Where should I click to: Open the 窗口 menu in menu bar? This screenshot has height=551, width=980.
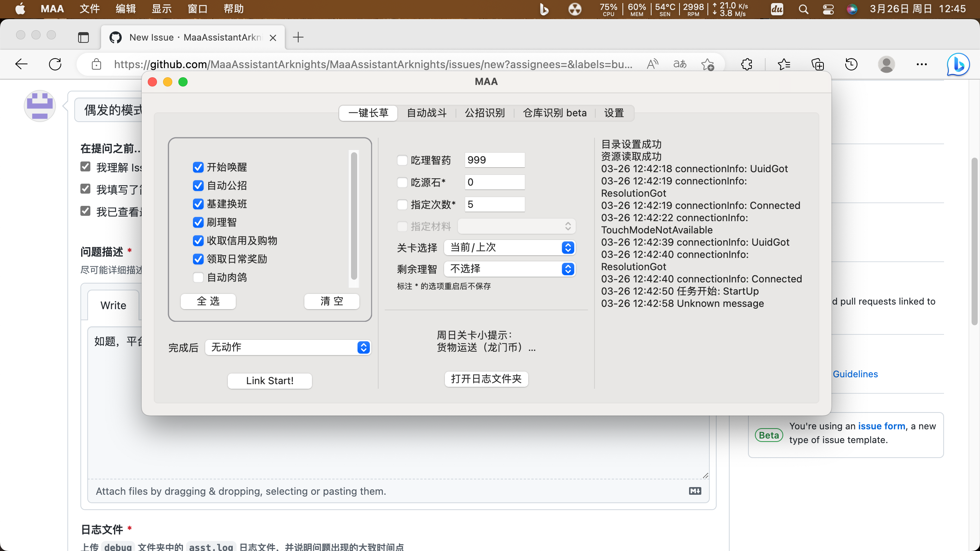[197, 9]
